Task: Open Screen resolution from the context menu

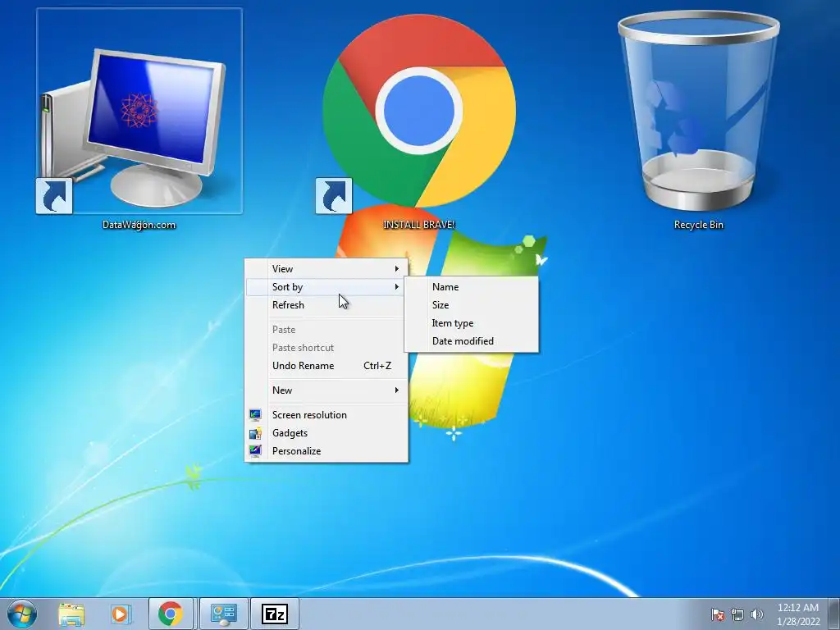Action: (x=326, y=414)
